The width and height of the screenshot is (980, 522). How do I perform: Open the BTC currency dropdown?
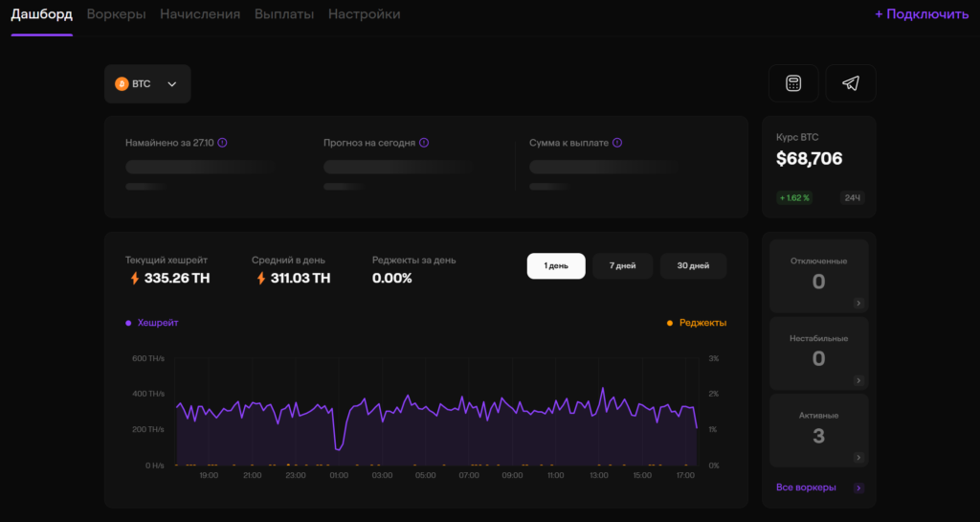coord(172,84)
